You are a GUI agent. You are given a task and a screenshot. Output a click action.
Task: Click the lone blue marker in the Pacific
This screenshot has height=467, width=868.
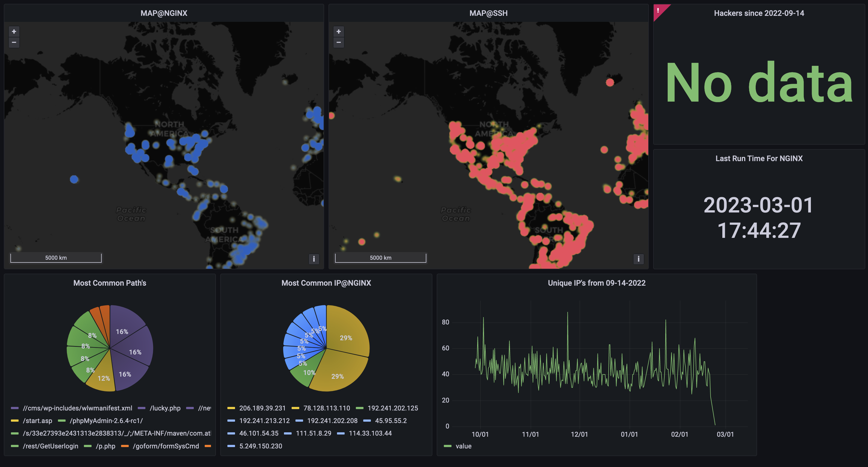click(74, 179)
